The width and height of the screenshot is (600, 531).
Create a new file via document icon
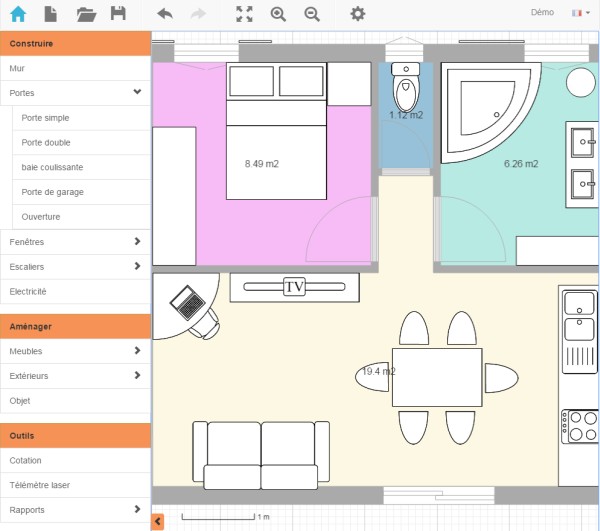51,14
